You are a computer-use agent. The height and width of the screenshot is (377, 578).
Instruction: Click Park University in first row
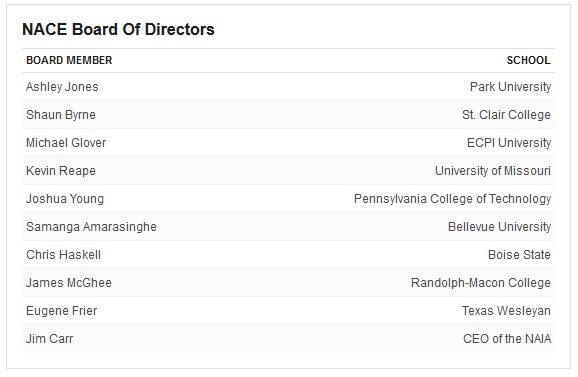pos(510,87)
